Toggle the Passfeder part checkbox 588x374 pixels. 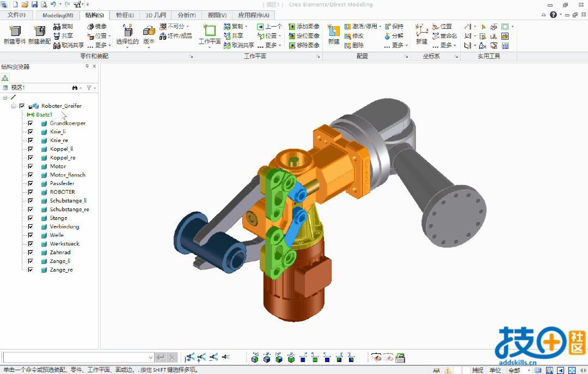tap(30, 184)
